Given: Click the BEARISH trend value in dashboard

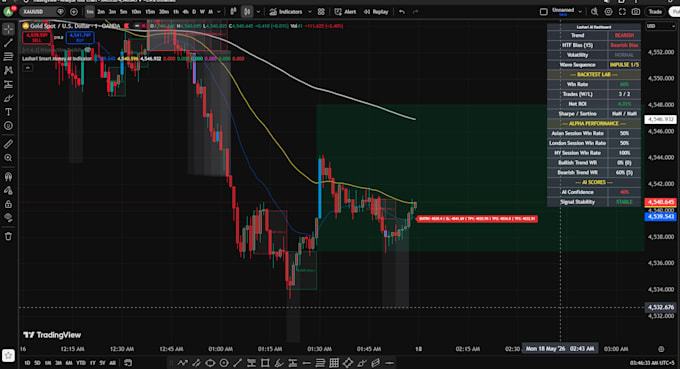Looking at the screenshot, I should pos(624,35).
